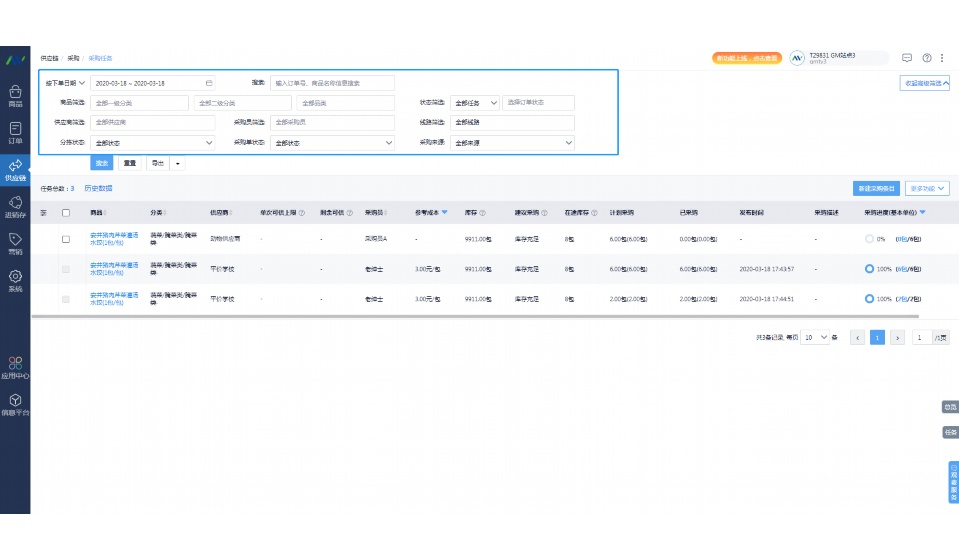Open 系统 settings gear in sidebar
The height and width of the screenshot is (560, 959).
15,280
